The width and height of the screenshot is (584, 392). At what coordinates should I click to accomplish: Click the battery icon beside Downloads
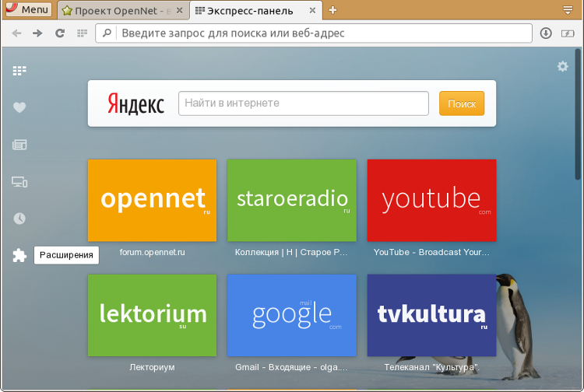(x=567, y=33)
